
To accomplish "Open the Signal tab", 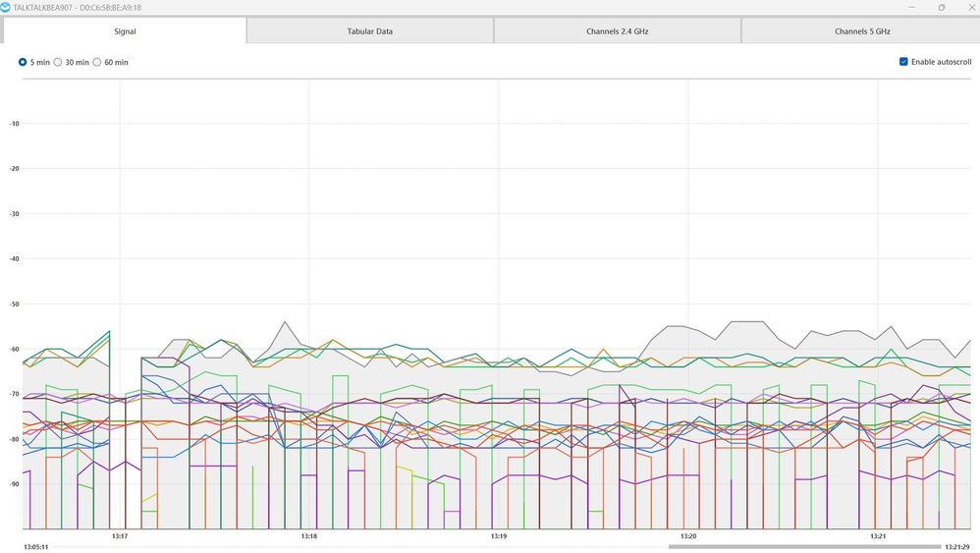I will coord(125,31).
